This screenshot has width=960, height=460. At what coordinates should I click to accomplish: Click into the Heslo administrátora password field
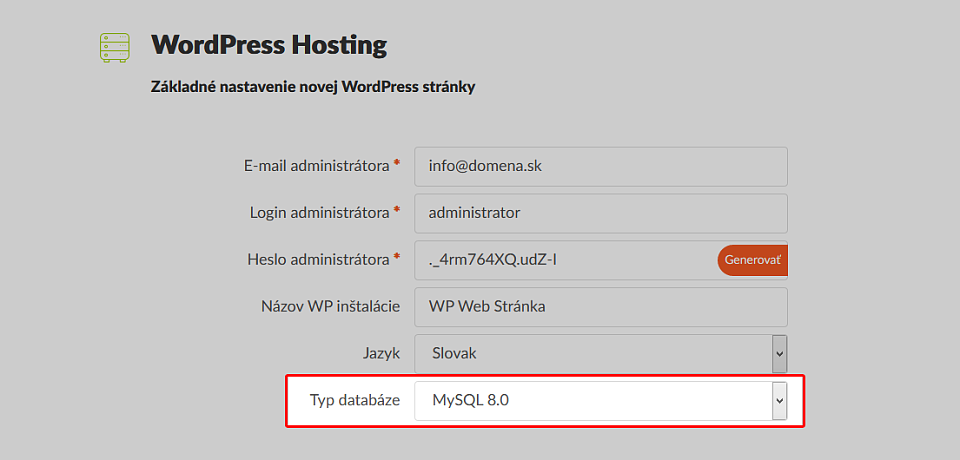click(x=565, y=260)
